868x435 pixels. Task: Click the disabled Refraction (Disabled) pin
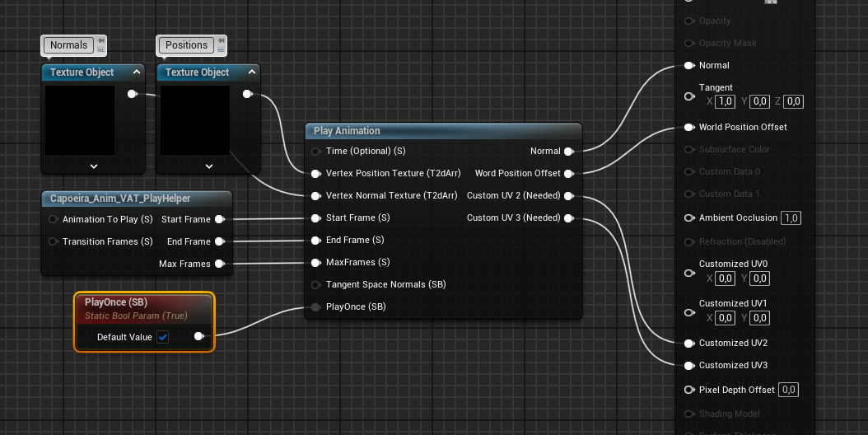(689, 241)
